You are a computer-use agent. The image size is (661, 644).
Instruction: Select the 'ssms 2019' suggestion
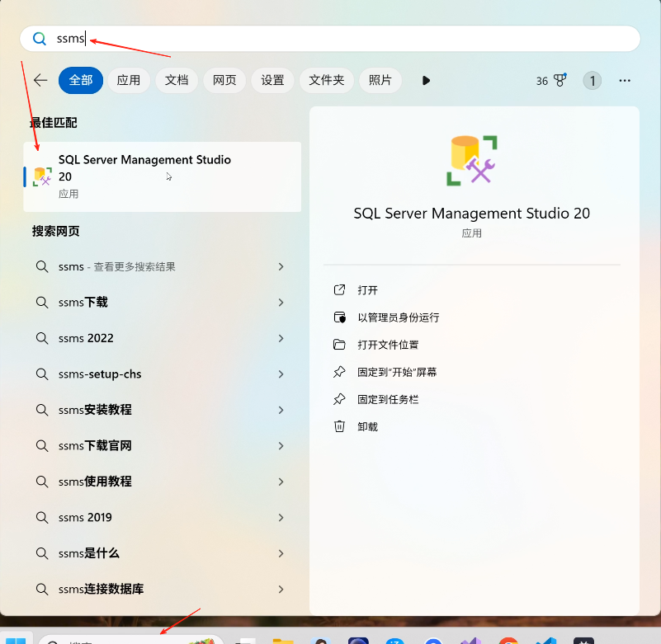[163, 517]
